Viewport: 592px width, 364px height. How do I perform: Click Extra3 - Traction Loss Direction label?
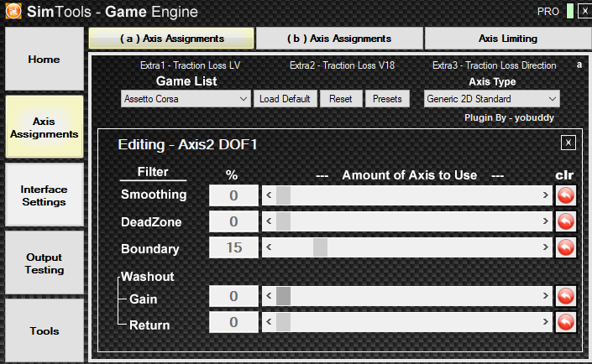(x=495, y=65)
